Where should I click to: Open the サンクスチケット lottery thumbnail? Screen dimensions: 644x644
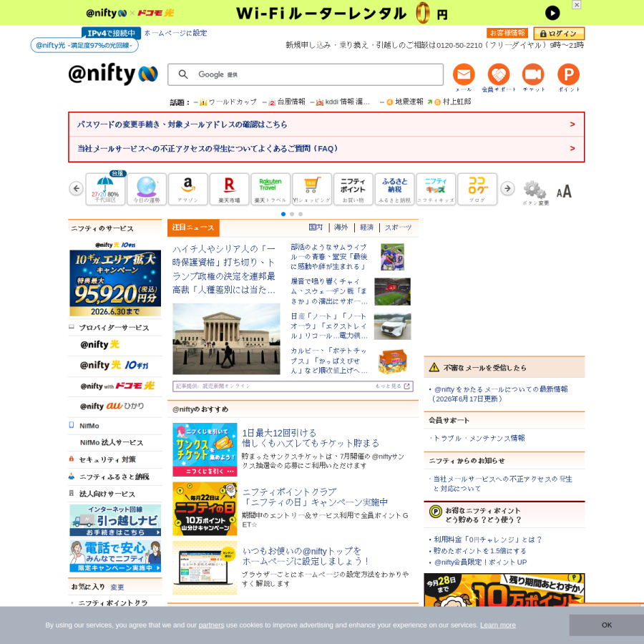click(x=205, y=450)
